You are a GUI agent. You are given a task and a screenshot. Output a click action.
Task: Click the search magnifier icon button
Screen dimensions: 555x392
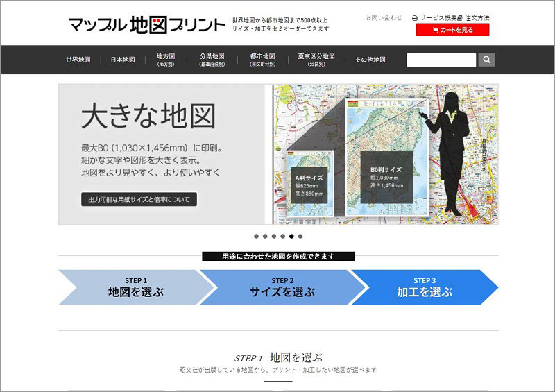487,60
